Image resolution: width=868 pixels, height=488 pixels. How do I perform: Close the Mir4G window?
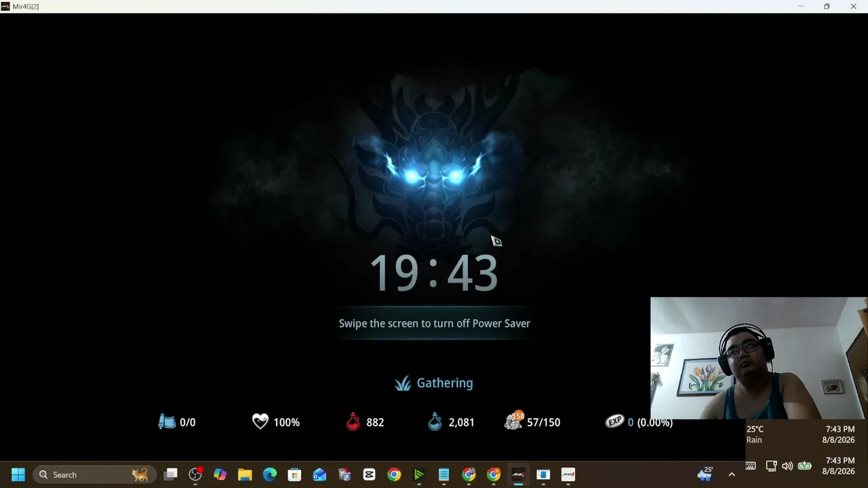coord(853,6)
